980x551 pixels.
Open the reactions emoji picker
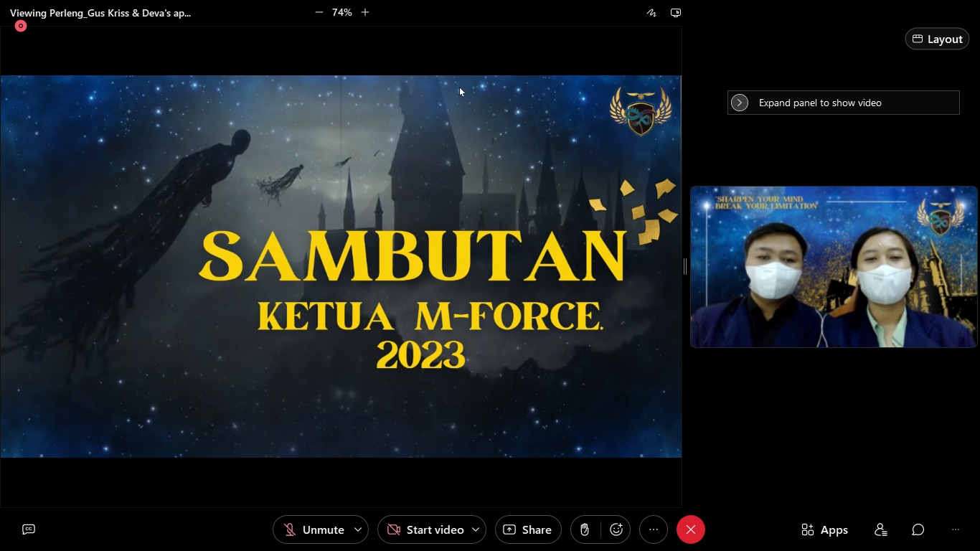point(616,529)
